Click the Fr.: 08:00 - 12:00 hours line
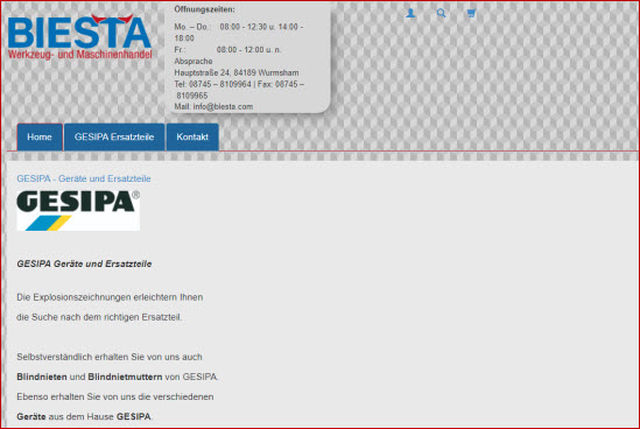The image size is (640, 429). 228,50
